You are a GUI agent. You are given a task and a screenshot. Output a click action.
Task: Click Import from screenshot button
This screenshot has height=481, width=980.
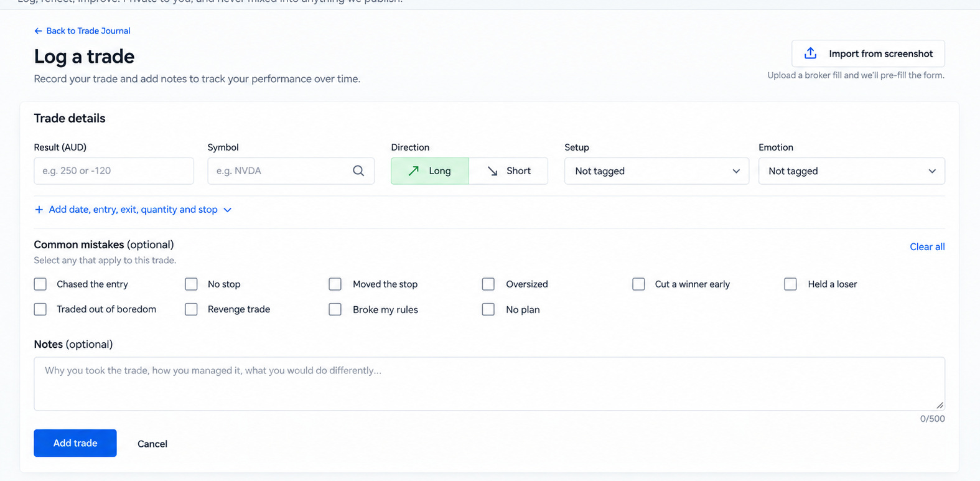868,54
